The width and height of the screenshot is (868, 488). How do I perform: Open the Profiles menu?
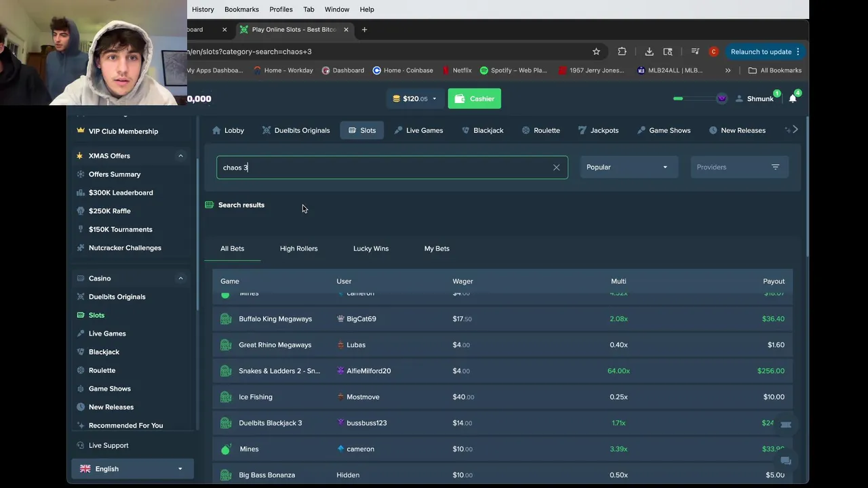(281, 9)
